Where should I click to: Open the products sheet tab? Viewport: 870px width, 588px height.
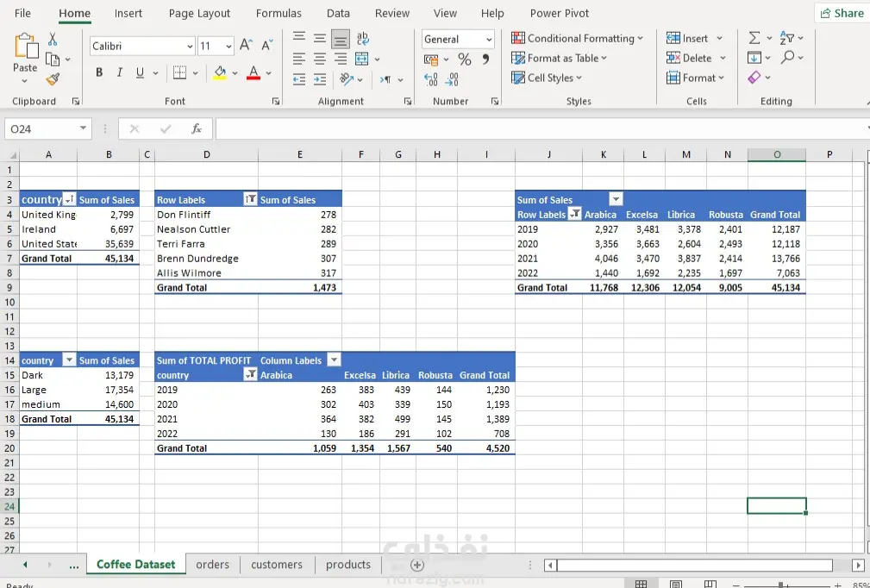click(347, 565)
